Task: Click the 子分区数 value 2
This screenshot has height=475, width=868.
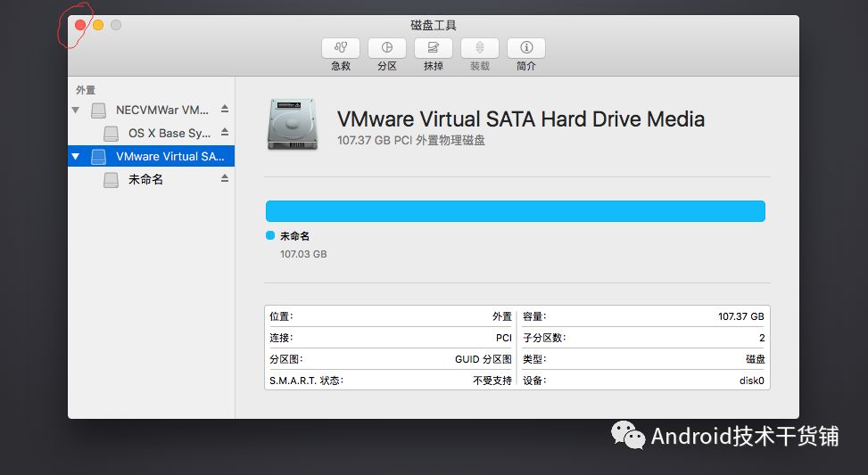Action: click(762, 338)
